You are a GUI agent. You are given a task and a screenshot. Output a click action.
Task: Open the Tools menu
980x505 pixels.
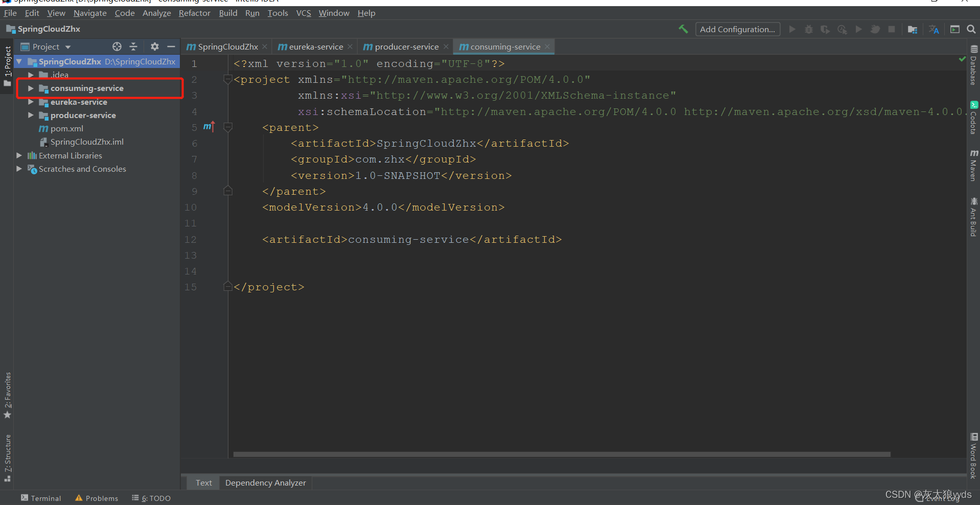[278, 13]
